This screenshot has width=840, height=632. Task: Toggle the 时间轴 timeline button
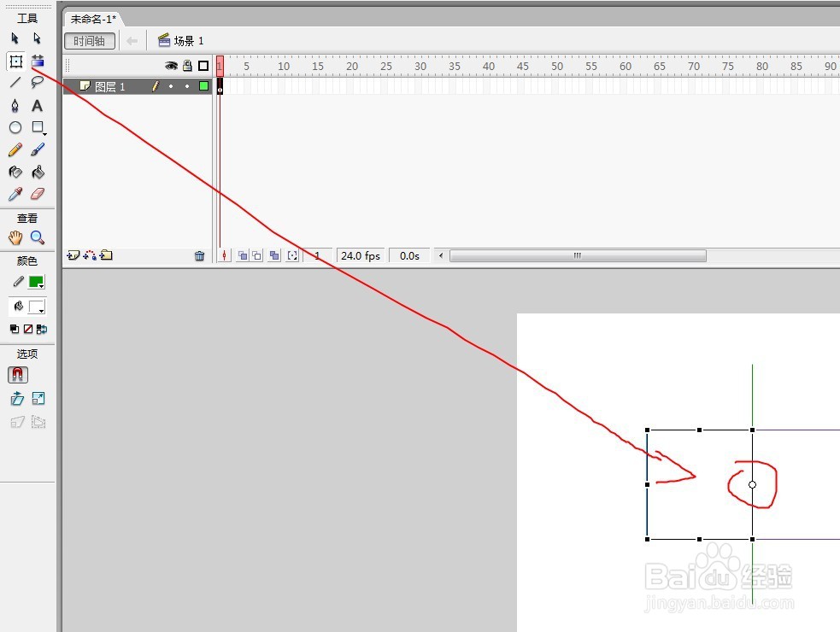point(90,41)
